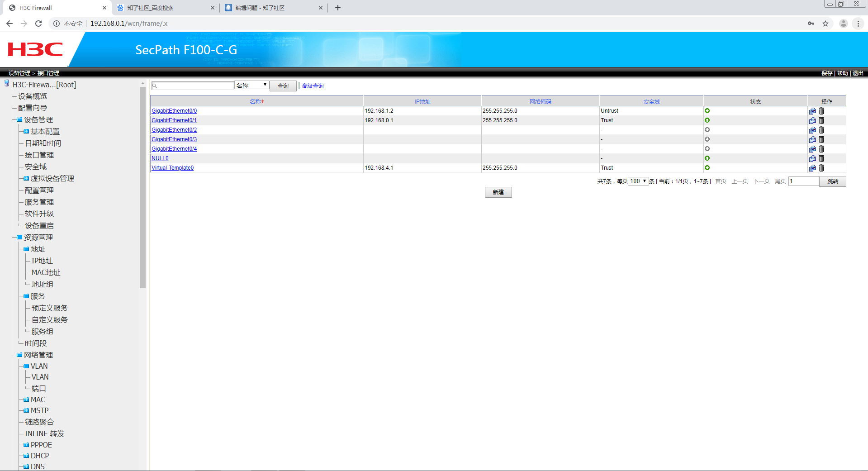868x471 pixels.
Task: Open the 高级查询 advanced search link
Action: tap(313, 86)
